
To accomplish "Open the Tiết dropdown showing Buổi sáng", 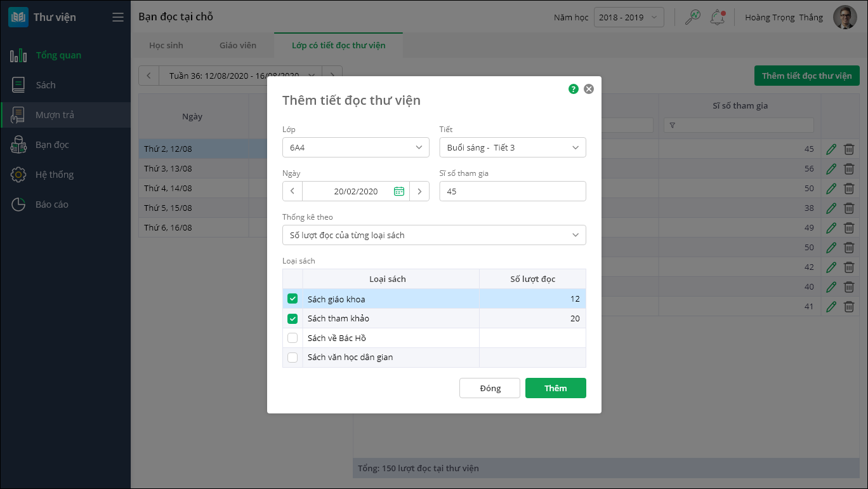I will (x=512, y=147).
